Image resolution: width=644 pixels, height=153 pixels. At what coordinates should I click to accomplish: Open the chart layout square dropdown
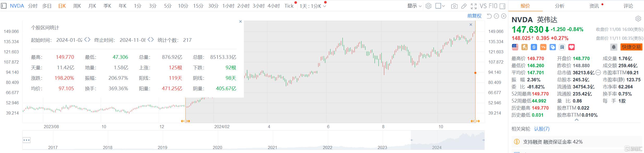(440, 6)
